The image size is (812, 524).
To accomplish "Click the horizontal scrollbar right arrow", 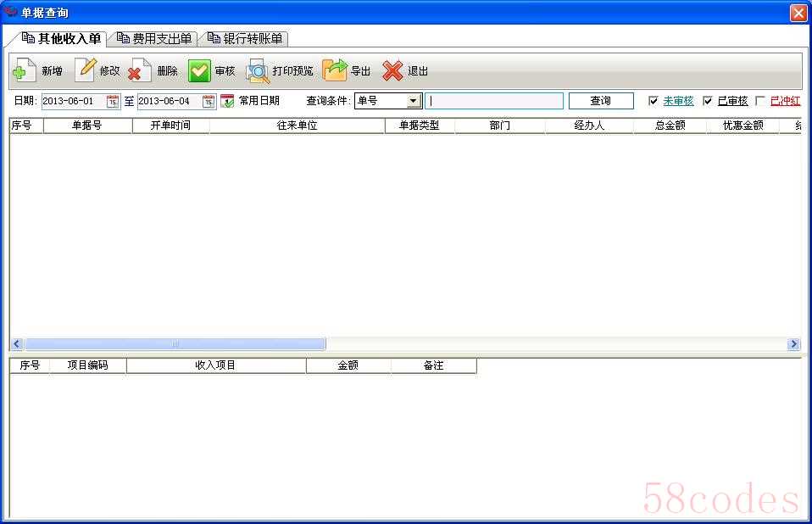I will [793, 344].
